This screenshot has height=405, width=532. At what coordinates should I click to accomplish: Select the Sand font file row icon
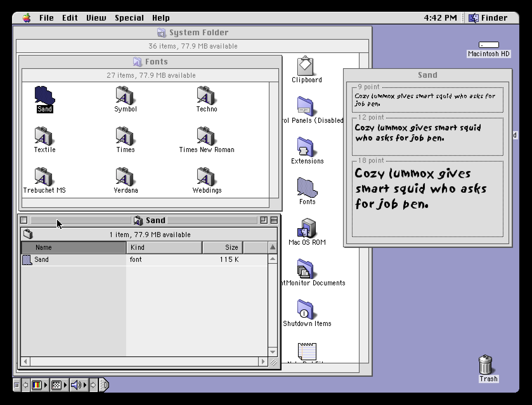27,260
